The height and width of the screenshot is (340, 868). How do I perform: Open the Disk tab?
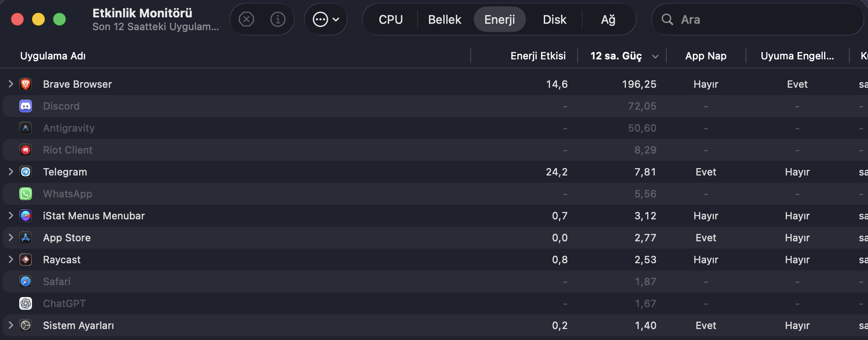pos(554,19)
